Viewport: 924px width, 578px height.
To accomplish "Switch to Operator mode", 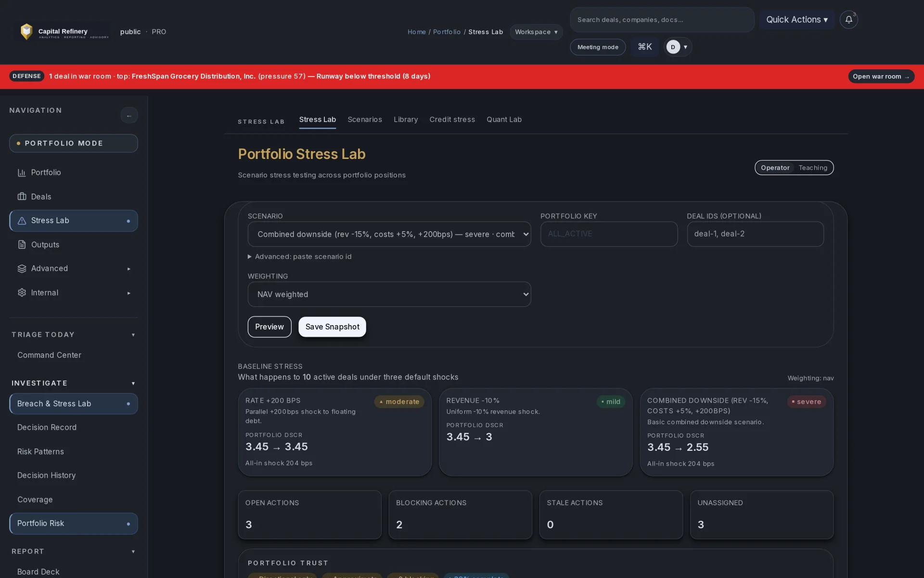I will (x=775, y=168).
